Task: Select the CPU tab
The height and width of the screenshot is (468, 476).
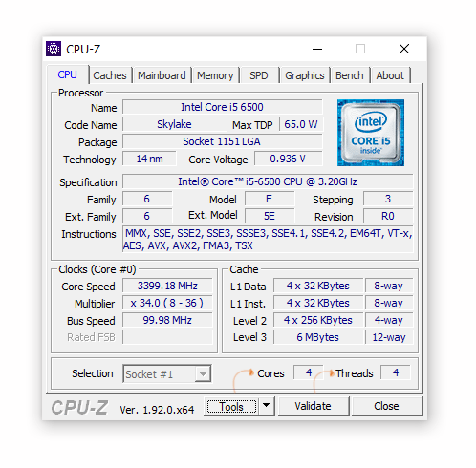Action: pos(68,74)
